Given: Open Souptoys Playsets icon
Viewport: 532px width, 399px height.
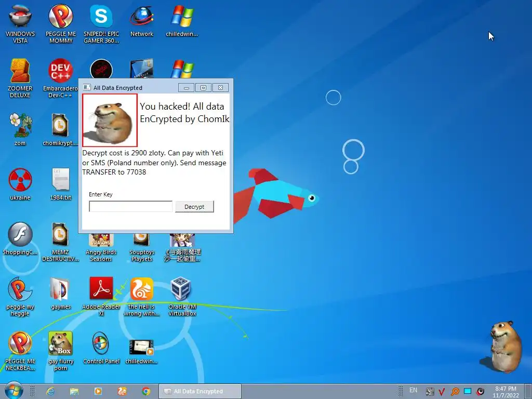Looking at the screenshot, I should coord(142,248).
